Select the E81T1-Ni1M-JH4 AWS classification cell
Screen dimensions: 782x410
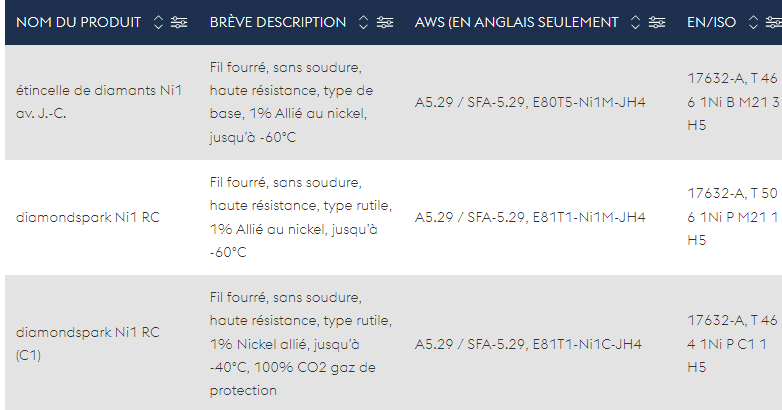coord(530,217)
